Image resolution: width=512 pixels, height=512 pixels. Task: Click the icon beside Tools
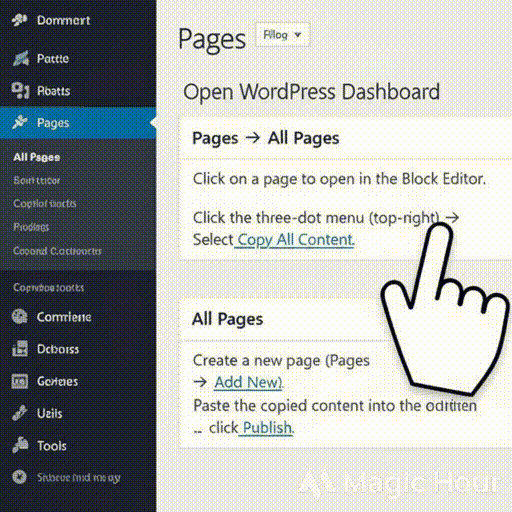[x=20, y=445]
